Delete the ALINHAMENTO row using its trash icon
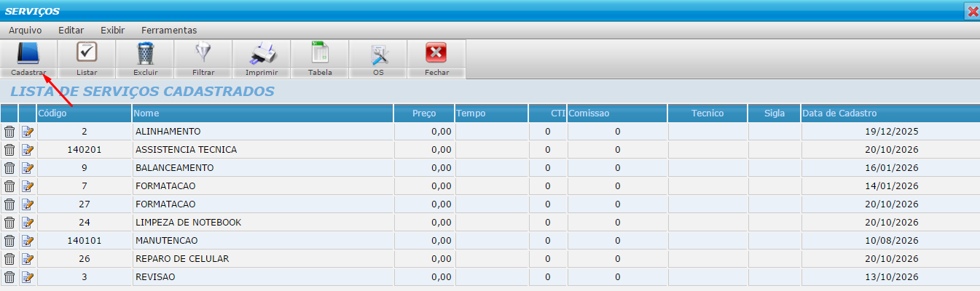 pyautogui.click(x=9, y=132)
